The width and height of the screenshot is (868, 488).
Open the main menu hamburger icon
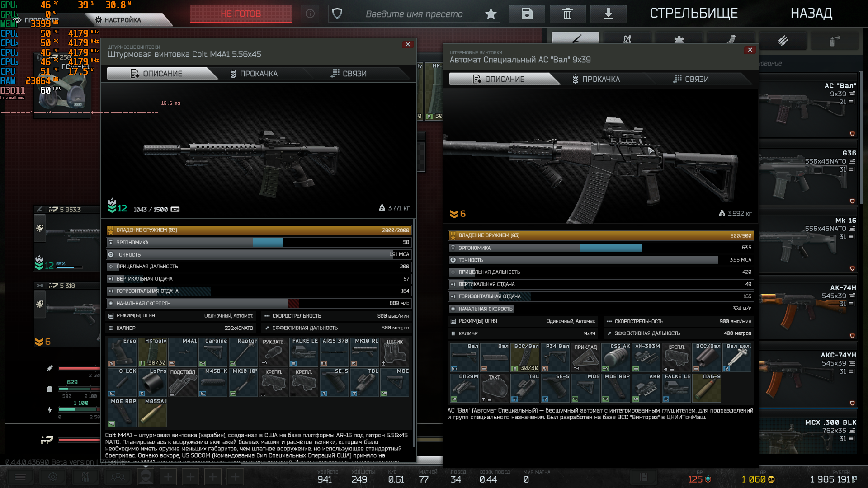[20, 477]
